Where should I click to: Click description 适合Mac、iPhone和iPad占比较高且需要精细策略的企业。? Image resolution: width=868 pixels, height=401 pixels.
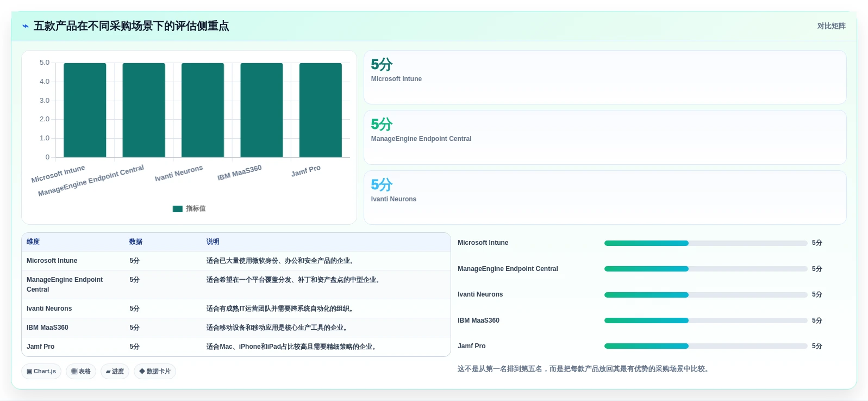point(292,347)
